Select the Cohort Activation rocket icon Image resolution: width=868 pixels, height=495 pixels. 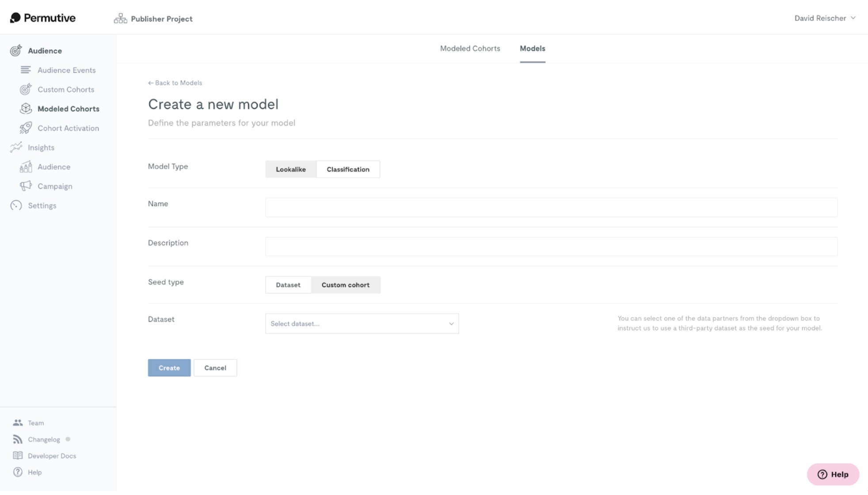(25, 128)
